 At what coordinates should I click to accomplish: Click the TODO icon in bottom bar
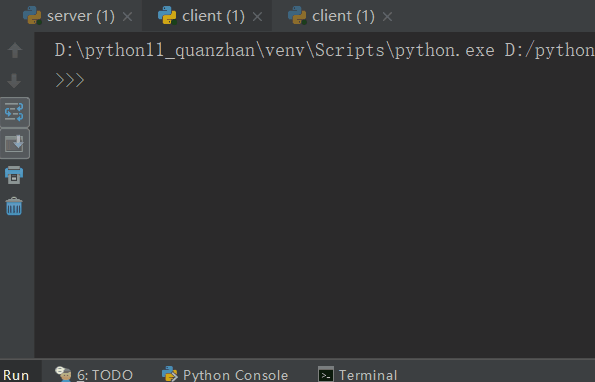coord(63,374)
